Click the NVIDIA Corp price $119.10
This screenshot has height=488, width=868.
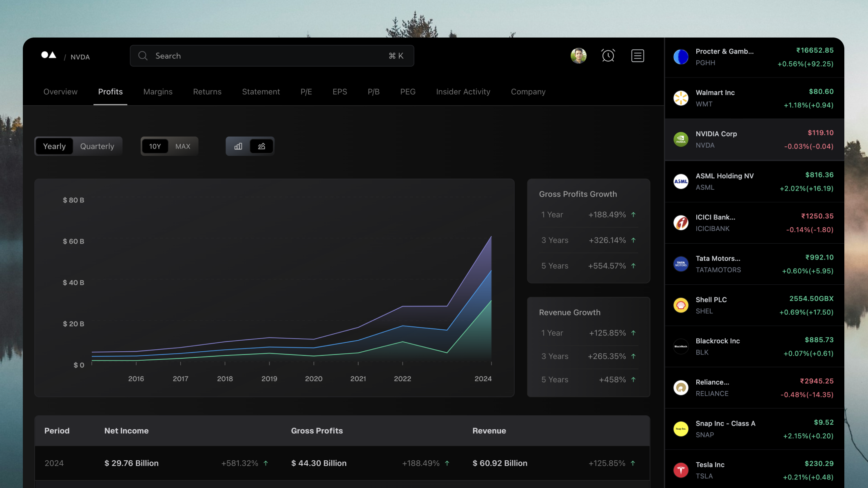(x=820, y=133)
